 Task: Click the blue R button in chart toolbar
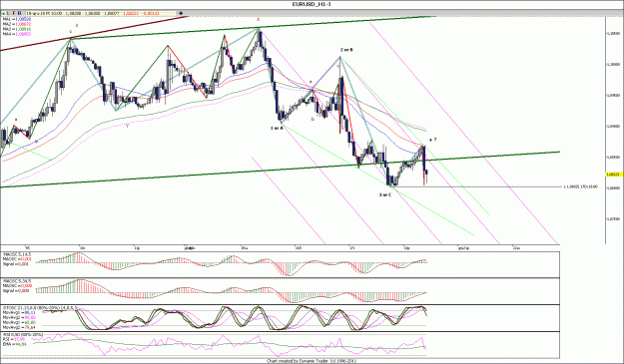tap(19, 13)
